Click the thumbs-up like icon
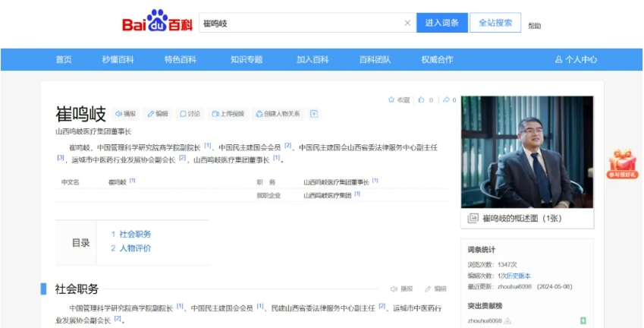 pos(421,99)
